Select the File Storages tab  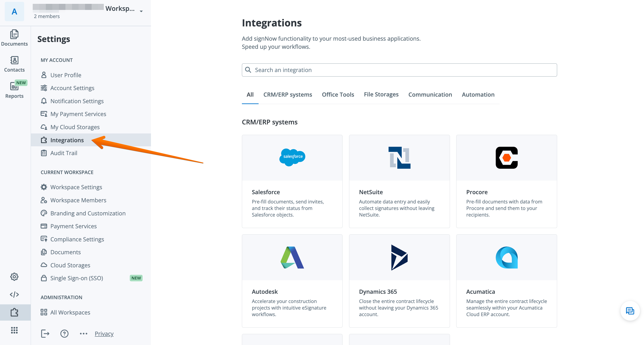coord(381,95)
